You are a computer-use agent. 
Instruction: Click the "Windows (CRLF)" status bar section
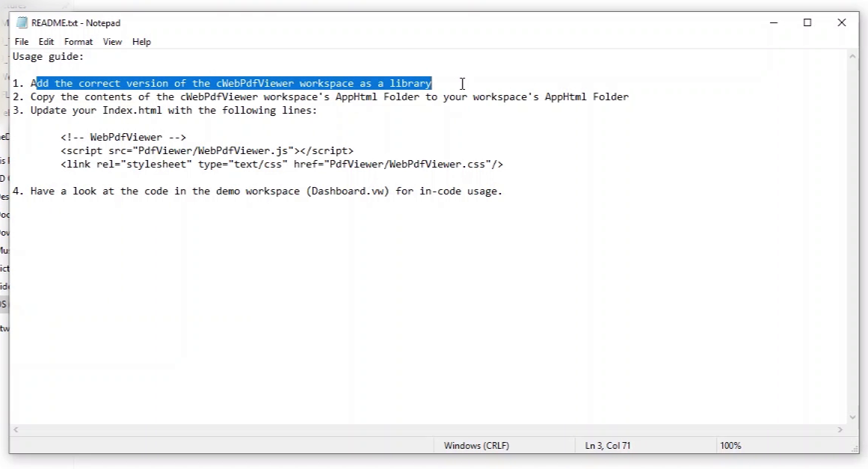point(476,446)
